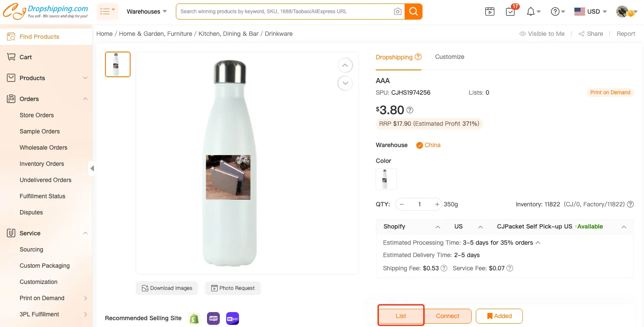Show next product image with down arrow
This screenshot has height=327, width=644.
tap(345, 83)
